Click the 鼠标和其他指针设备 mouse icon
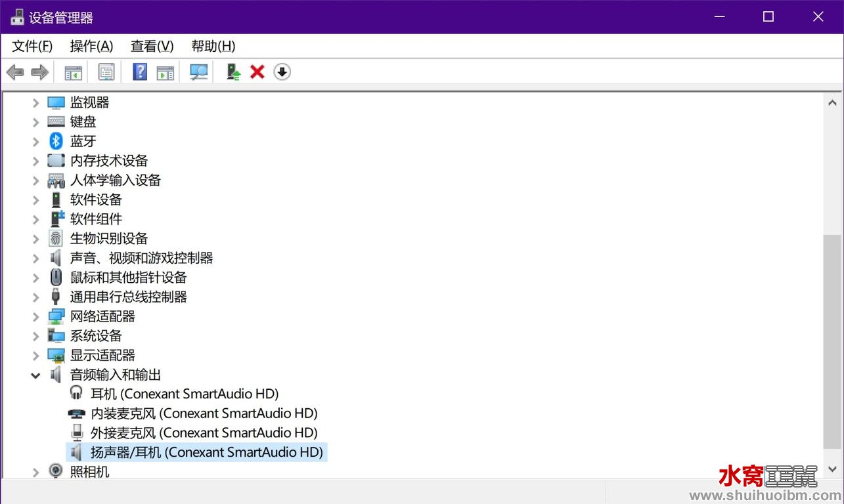The image size is (844, 504). click(56, 278)
